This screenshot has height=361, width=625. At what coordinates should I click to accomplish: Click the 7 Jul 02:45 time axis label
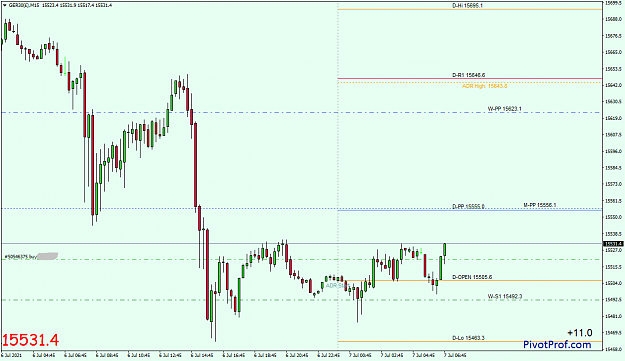[392, 355]
